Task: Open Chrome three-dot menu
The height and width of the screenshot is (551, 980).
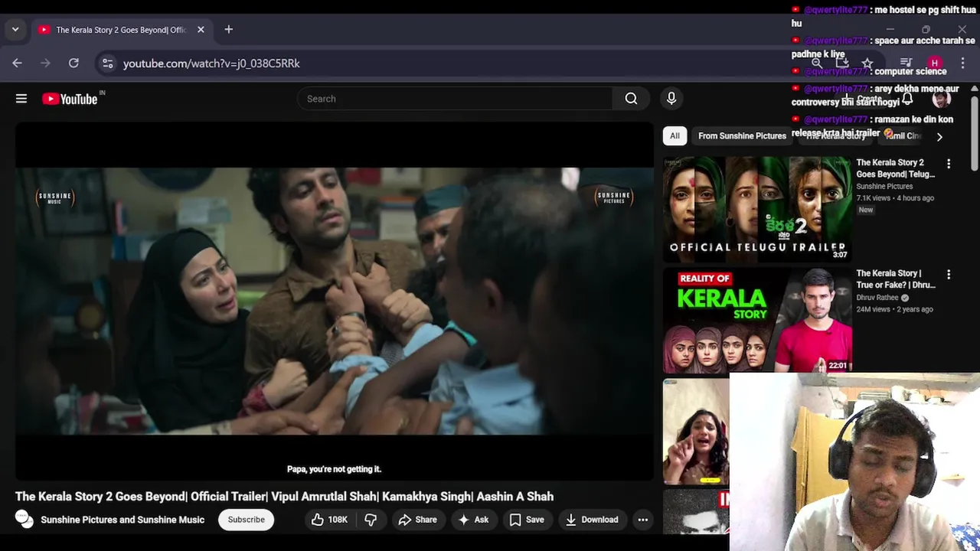Action: click(963, 64)
